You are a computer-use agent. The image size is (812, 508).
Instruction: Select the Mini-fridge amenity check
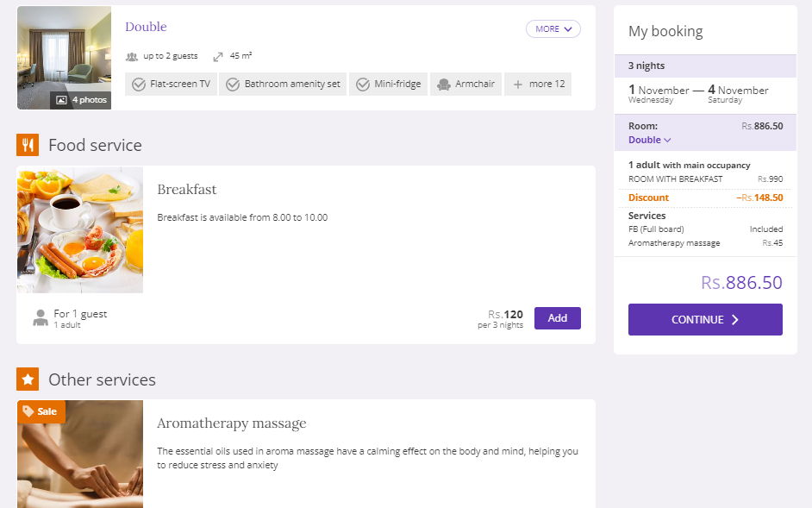point(363,84)
